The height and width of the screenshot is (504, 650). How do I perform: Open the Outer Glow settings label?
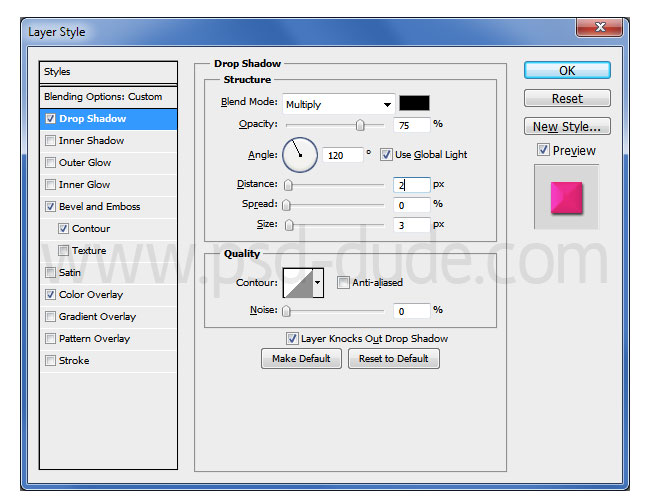pos(85,162)
